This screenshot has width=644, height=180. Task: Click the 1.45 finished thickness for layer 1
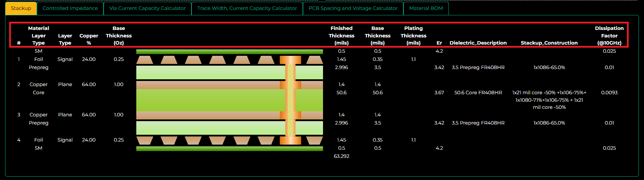point(341,59)
